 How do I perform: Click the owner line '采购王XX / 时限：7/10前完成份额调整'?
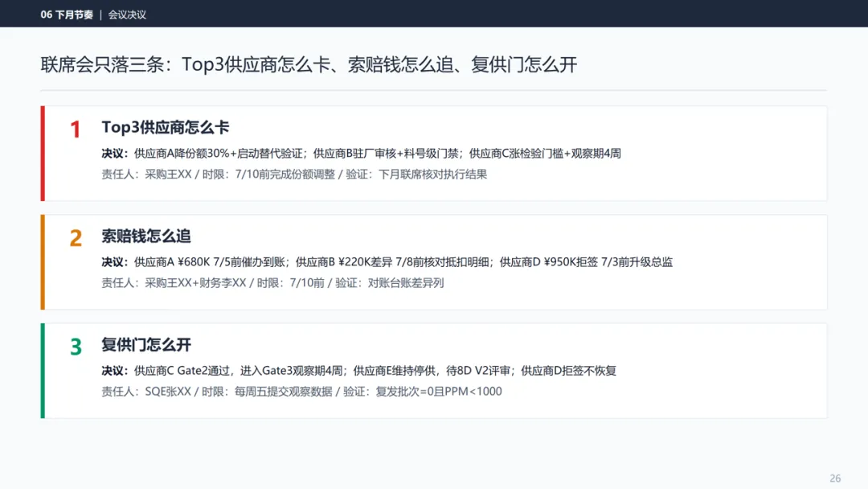294,175
